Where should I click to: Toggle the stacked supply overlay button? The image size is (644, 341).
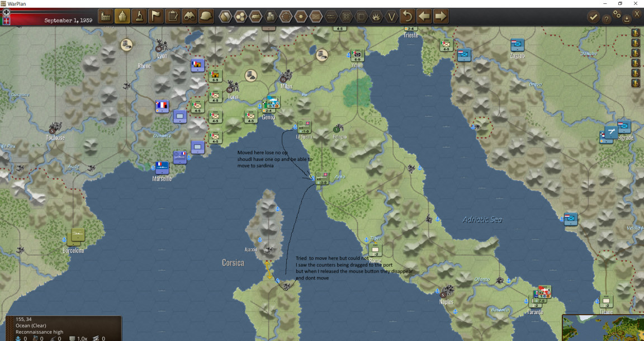point(271,16)
